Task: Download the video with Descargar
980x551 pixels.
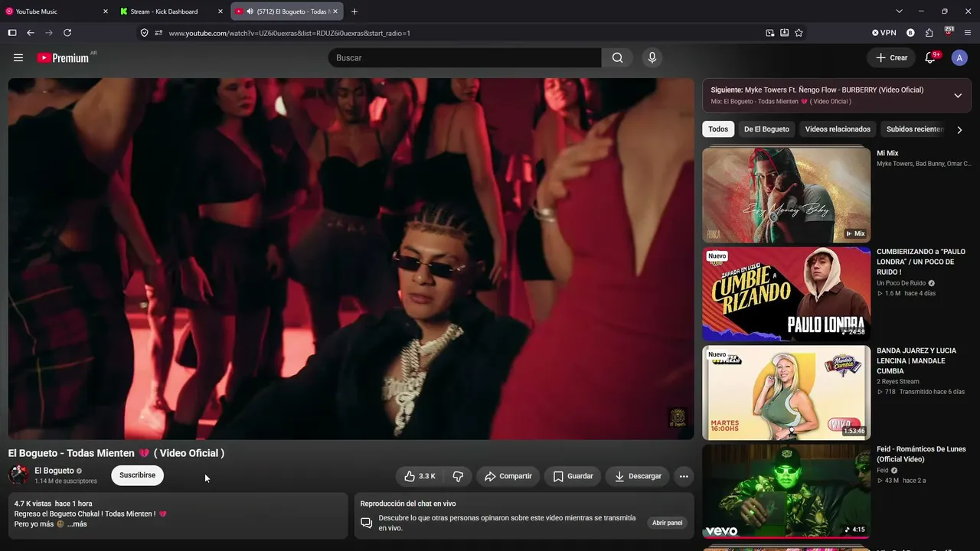Action: point(637,476)
